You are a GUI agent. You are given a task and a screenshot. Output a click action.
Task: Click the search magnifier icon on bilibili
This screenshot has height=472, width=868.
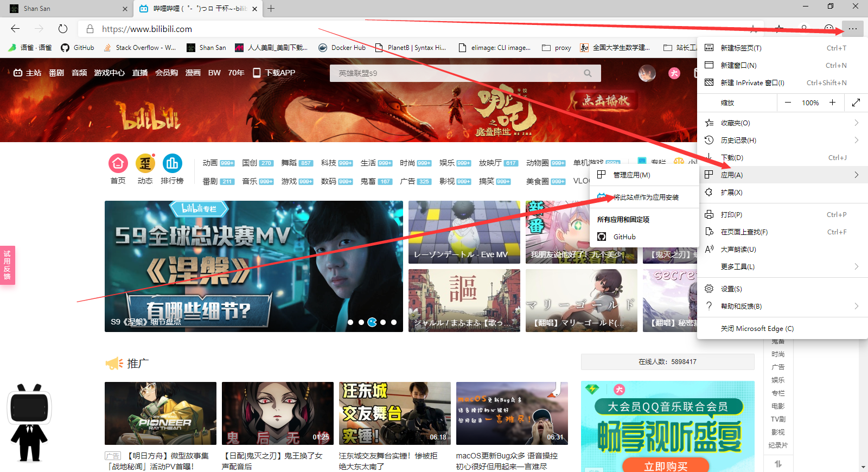(588, 73)
